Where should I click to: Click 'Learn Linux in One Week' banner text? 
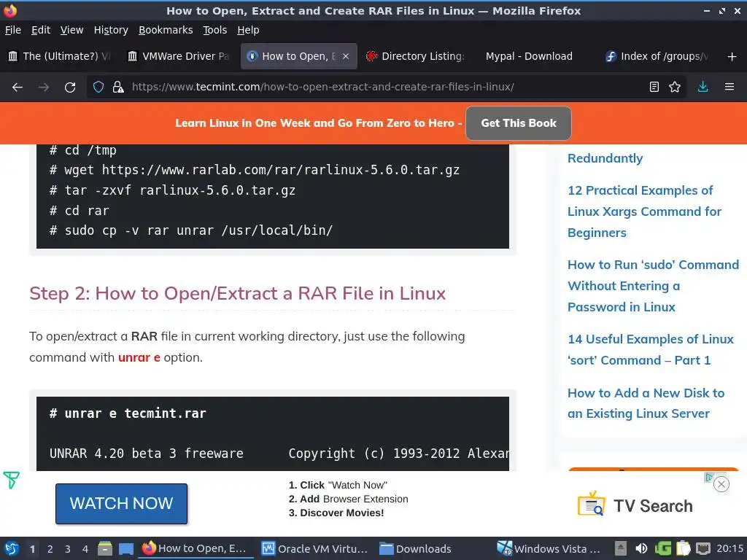coord(318,123)
